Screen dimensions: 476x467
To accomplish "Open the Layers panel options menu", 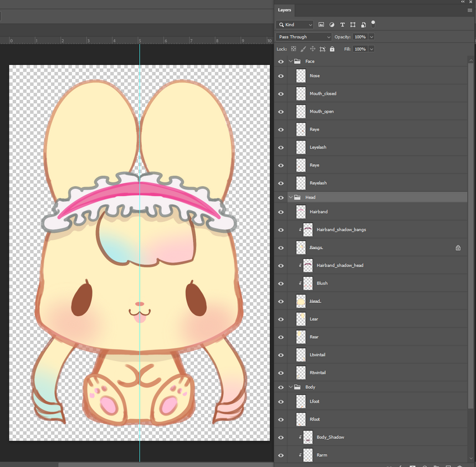I will point(469,10).
